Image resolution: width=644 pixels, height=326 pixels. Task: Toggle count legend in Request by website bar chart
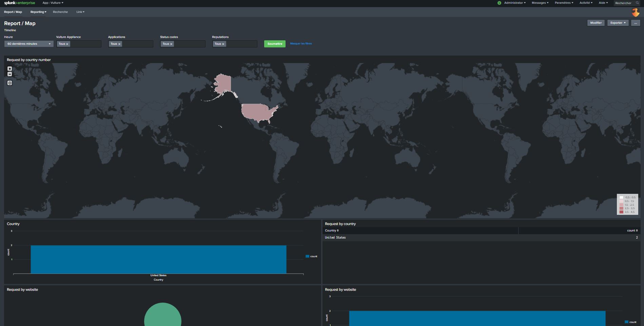coord(630,322)
